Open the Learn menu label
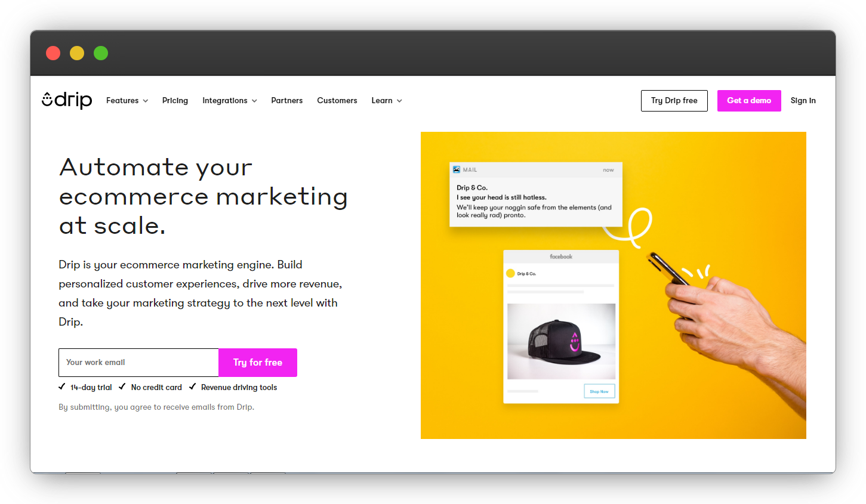This screenshot has width=866, height=504. coord(382,100)
